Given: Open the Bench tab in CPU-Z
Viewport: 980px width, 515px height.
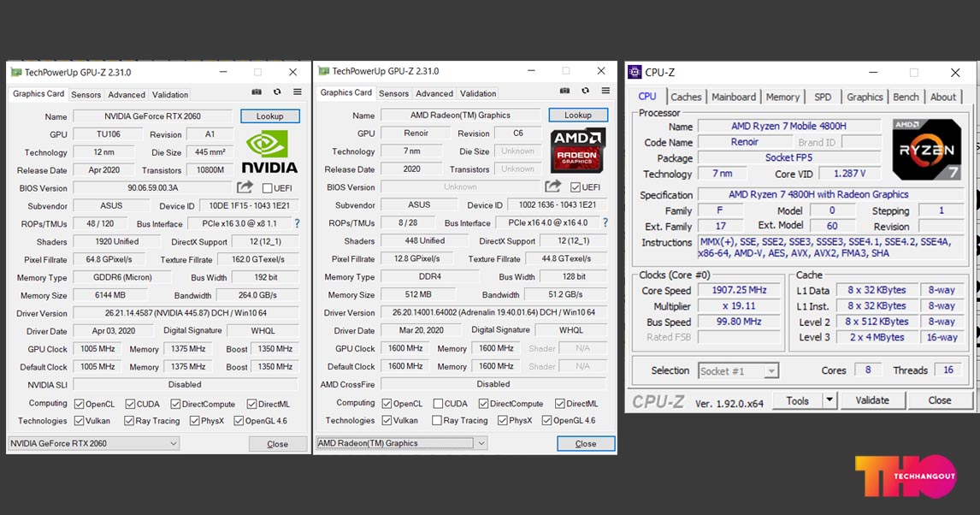Looking at the screenshot, I should (x=906, y=97).
